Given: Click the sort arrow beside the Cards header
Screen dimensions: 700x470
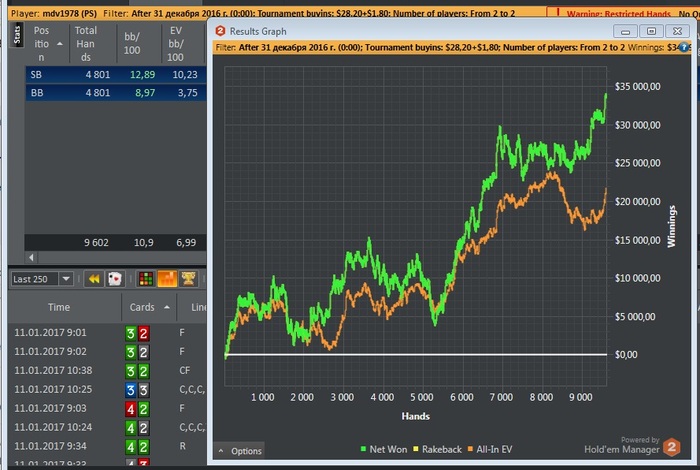Looking at the screenshot, I should click(167, 307).
